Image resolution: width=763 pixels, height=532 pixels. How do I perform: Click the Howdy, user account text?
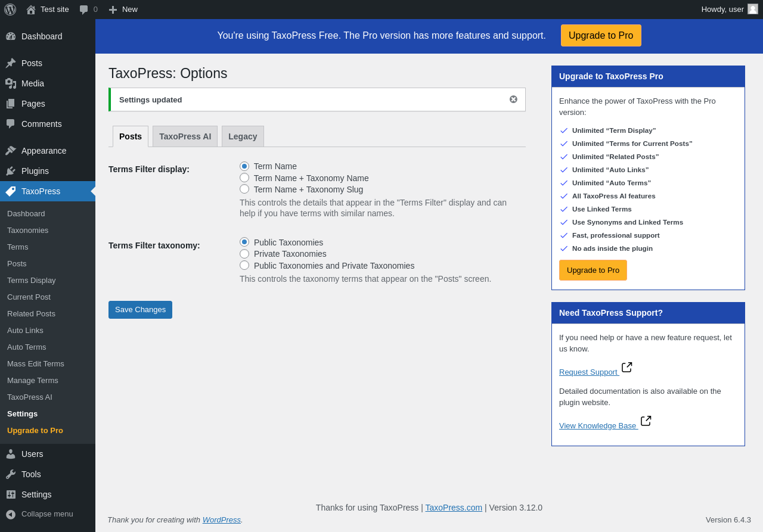coord(722,9)
